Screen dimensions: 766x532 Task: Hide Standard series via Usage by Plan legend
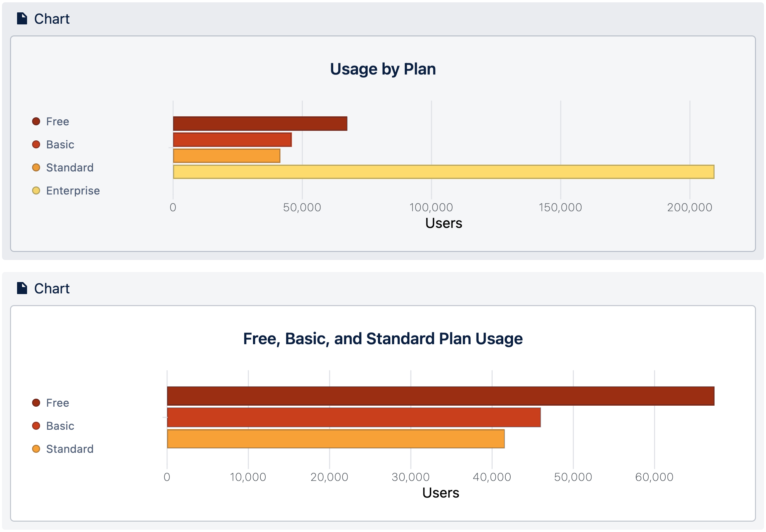point(70,167)
